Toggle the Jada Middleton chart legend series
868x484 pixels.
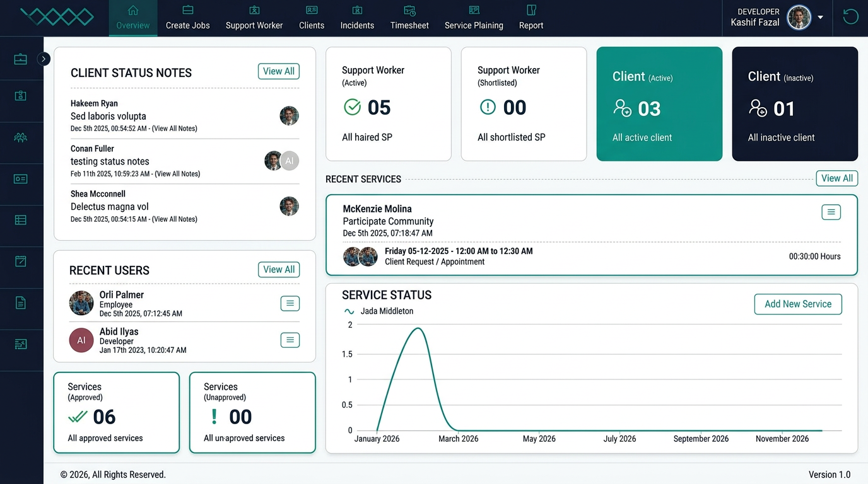coord(380,311)
